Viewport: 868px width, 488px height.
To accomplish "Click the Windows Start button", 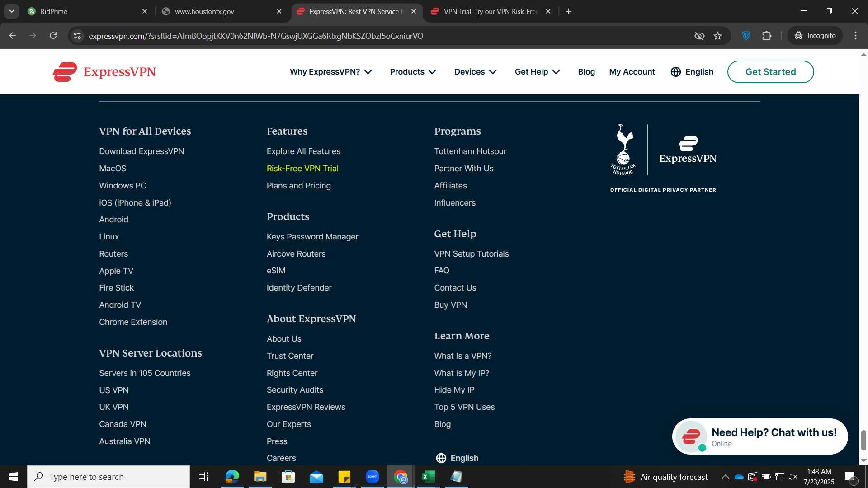I will tap(14, 477).
